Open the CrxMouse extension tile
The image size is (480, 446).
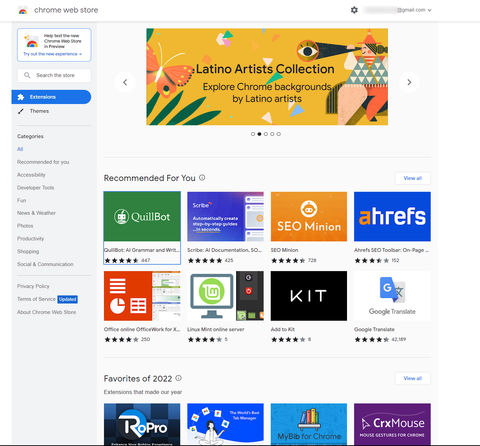392,424
